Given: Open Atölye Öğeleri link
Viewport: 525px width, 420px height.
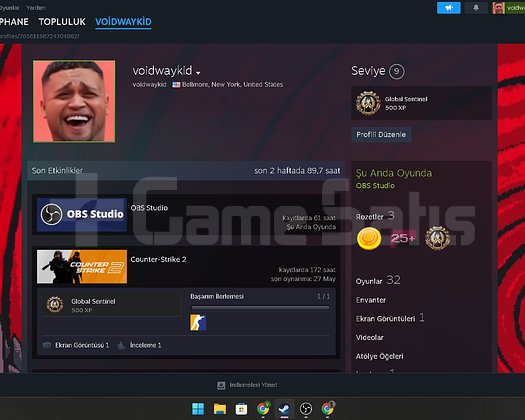Looking at the screenshot, I should point(379,356).
